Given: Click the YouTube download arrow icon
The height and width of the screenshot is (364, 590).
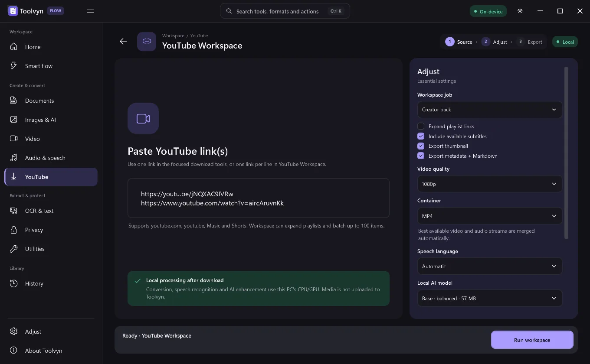Looking at the screenshot, I should (x=14, y=177).
